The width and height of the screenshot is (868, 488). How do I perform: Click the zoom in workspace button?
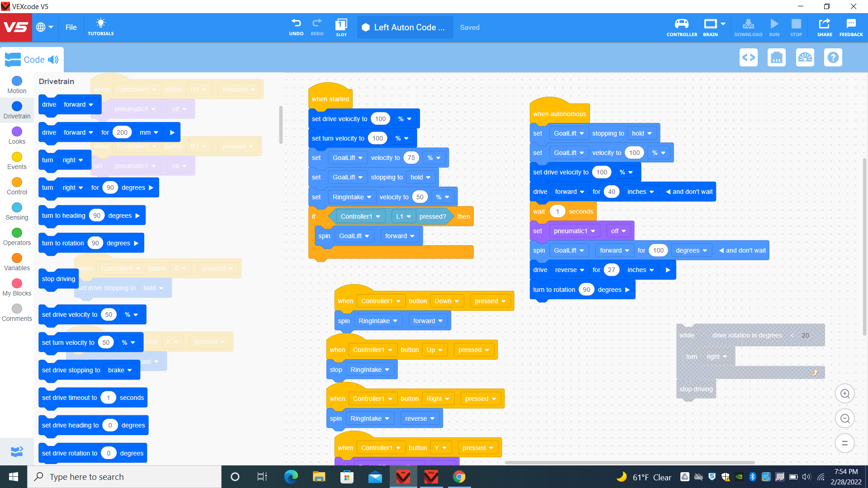pyautogui.click(x=844, y=394)
